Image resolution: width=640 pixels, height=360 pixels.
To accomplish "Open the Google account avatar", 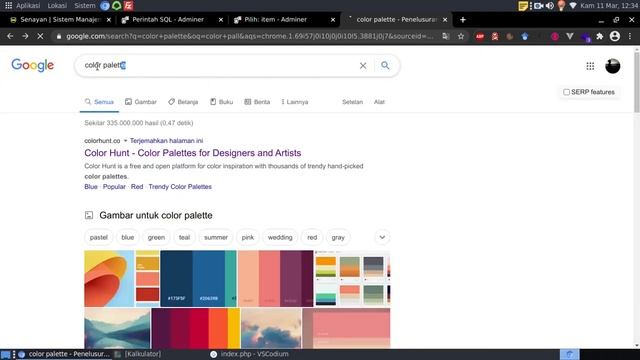I will pyautogui.click(x=612, y=66).
